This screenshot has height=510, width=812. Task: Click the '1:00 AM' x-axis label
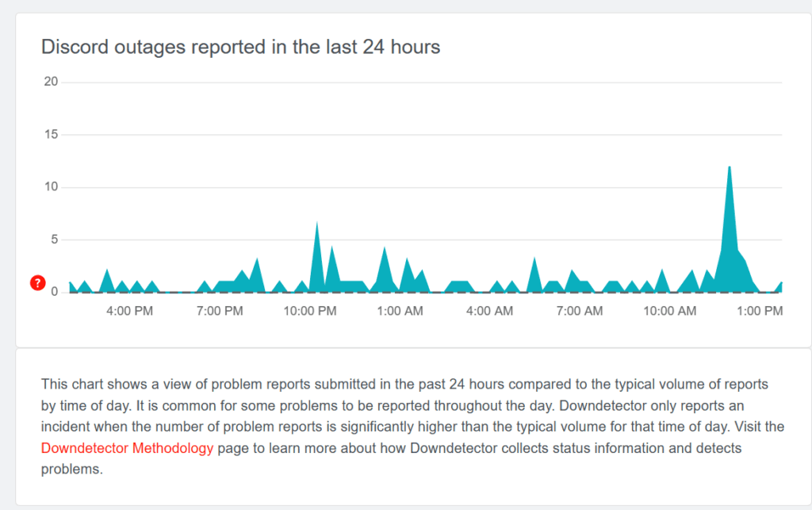tap(400, 311)
